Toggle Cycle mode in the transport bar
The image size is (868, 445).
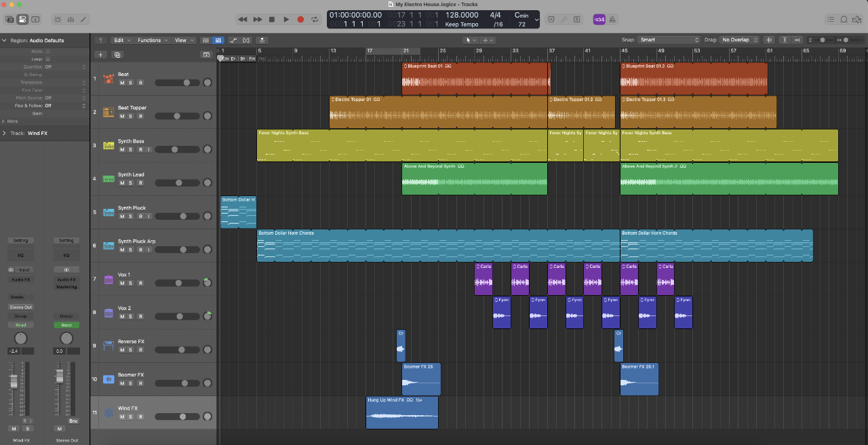point(315,20)
